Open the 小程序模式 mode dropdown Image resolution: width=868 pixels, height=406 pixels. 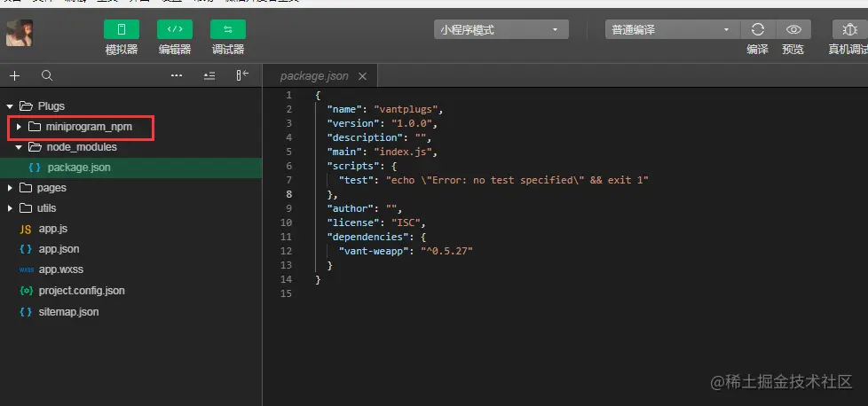tap(501, 30)
